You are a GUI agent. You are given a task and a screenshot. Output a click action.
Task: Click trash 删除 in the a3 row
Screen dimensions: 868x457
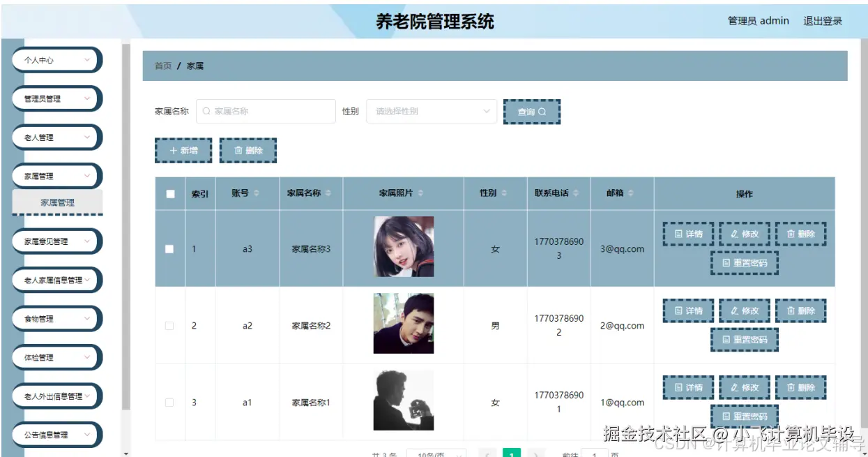tap(800, 234)
